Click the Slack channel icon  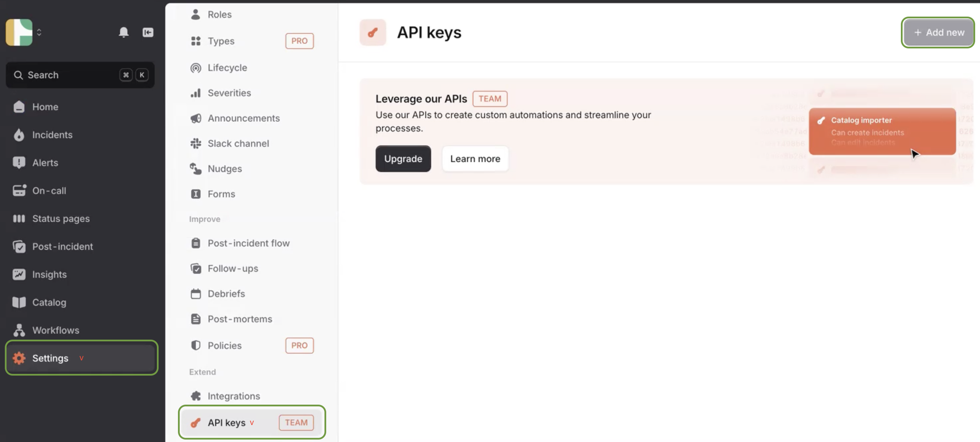(x=196, y=144)
